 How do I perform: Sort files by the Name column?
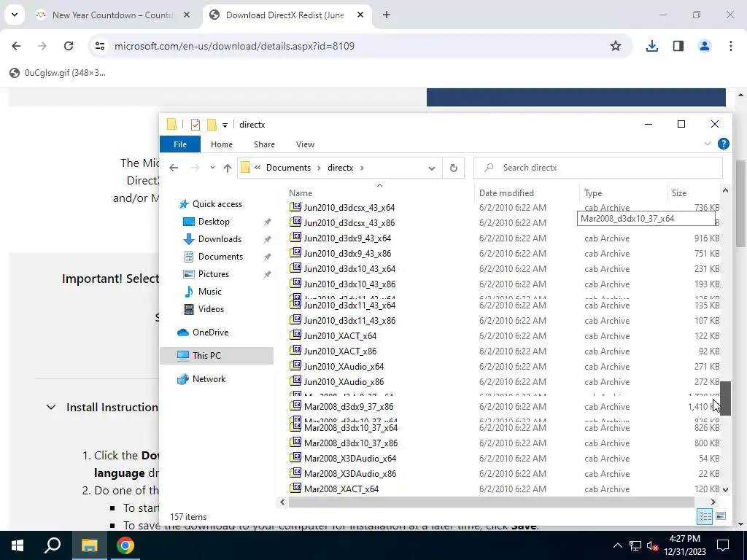(x=301, y=192)
